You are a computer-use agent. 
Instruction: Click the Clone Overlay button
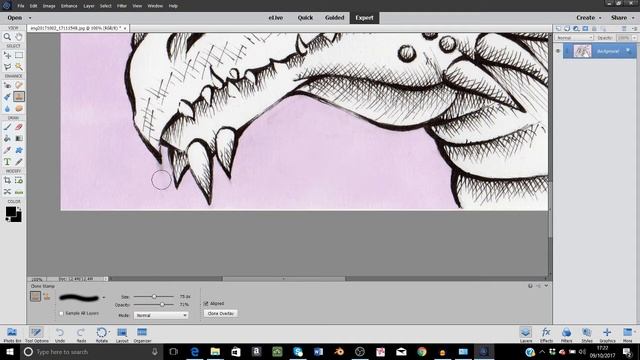tap(221, 313)
